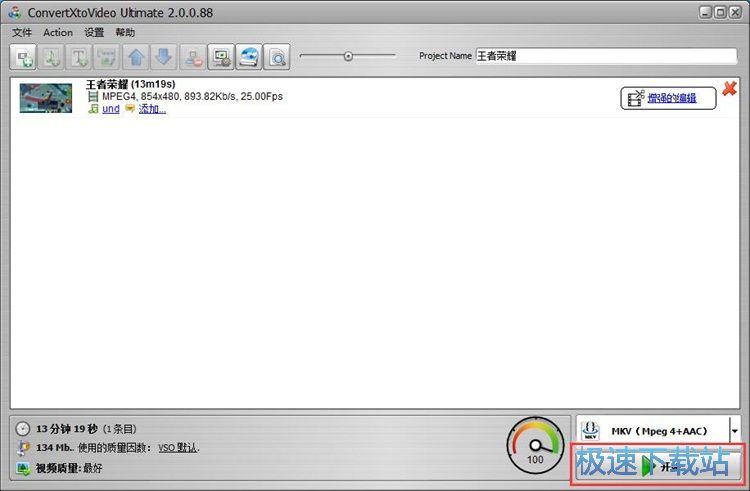Viewport: 750px width, 491px height.
Task: Click the 视频质量: 最好 text
Action: pyautogui.click(x=69, y=468)
